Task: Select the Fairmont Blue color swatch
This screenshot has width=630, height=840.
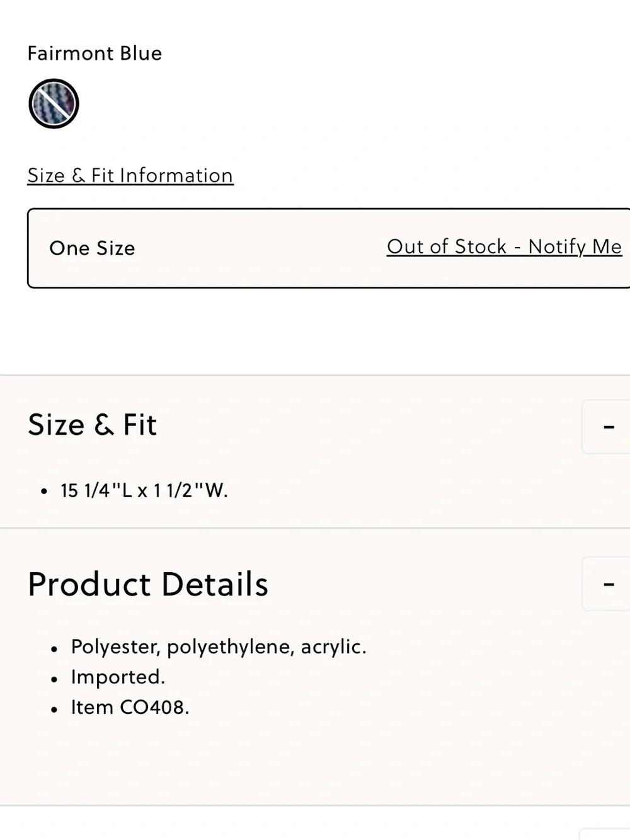Action: coord(54,103)
